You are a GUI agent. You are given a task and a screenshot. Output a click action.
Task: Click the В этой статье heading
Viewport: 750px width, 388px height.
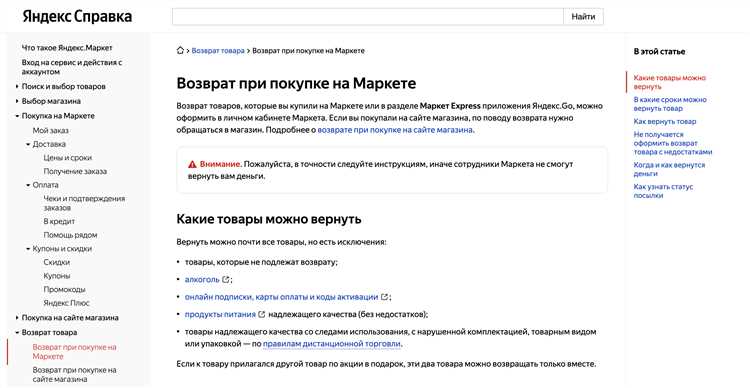(x=659, y=51)
